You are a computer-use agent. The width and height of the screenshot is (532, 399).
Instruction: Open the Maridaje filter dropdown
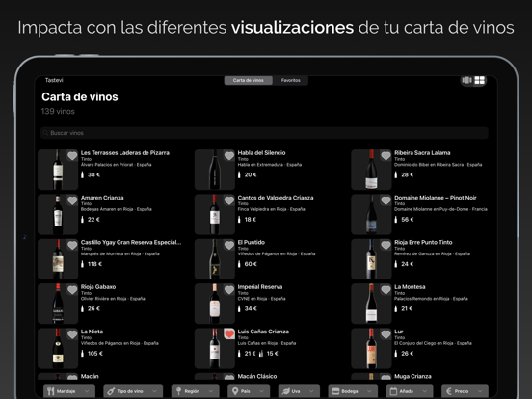coord(69,391)
